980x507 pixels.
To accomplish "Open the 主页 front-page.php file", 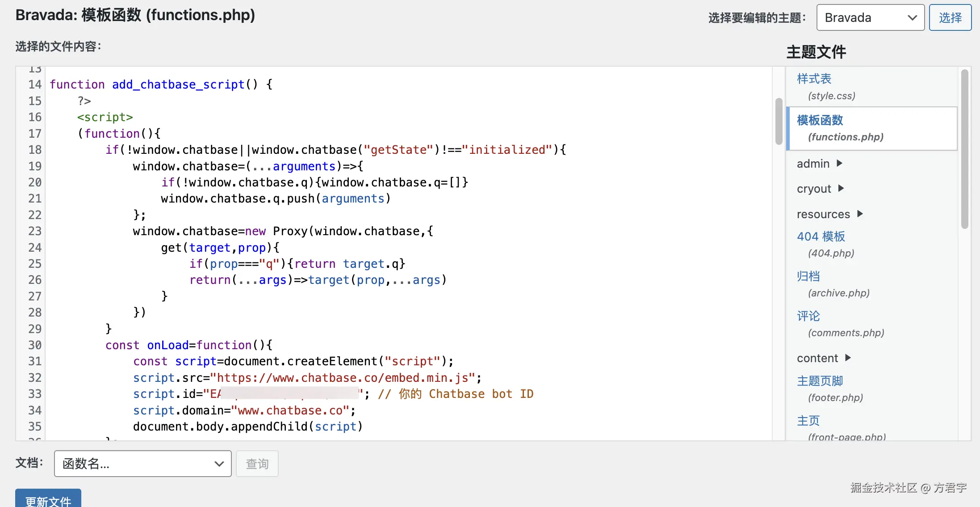I will [808, 421].
